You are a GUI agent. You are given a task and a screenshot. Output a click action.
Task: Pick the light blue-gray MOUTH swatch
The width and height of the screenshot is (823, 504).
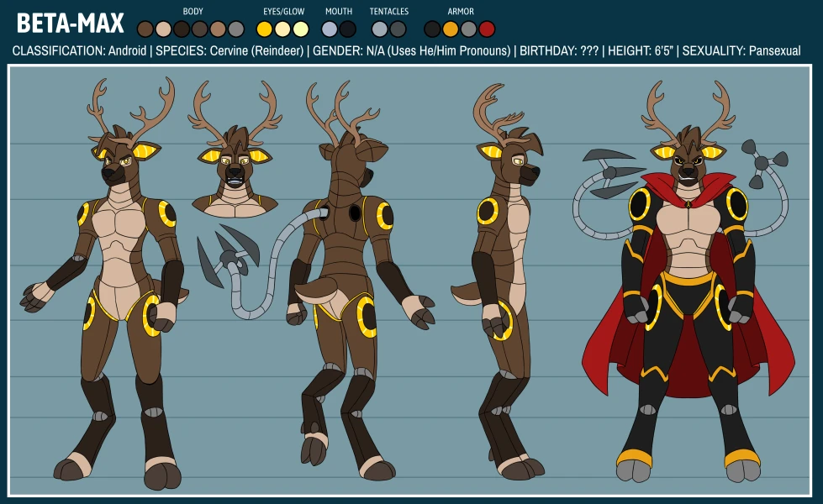pos(330,29)
